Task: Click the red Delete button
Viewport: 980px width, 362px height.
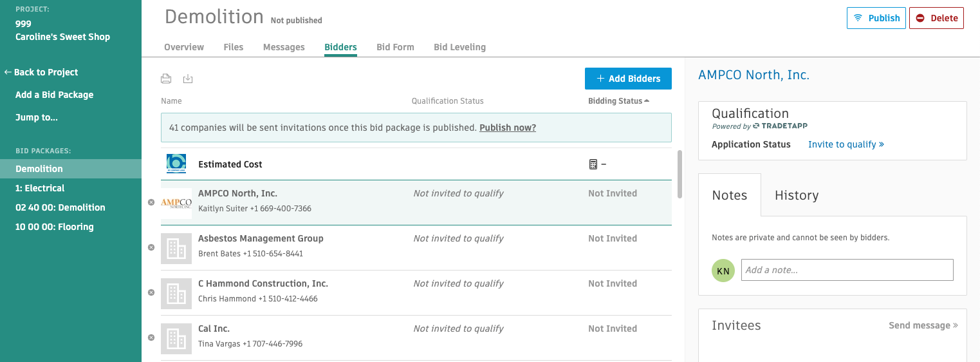Action: click(x=936, y=18)
